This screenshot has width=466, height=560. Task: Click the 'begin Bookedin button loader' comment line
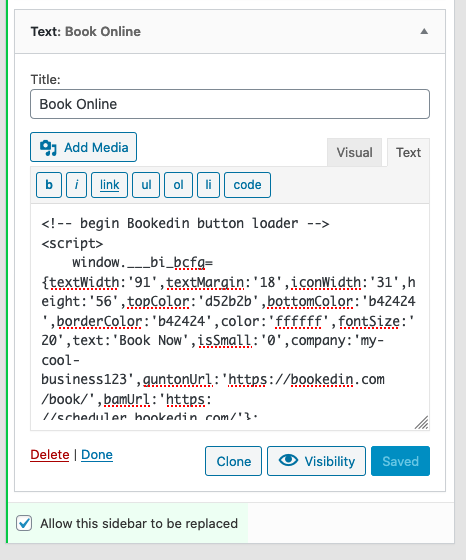click(x=185, y=224)
